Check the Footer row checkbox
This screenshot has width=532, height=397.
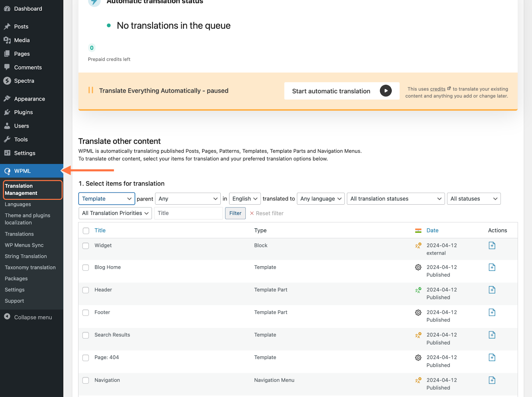click(85, 312)
